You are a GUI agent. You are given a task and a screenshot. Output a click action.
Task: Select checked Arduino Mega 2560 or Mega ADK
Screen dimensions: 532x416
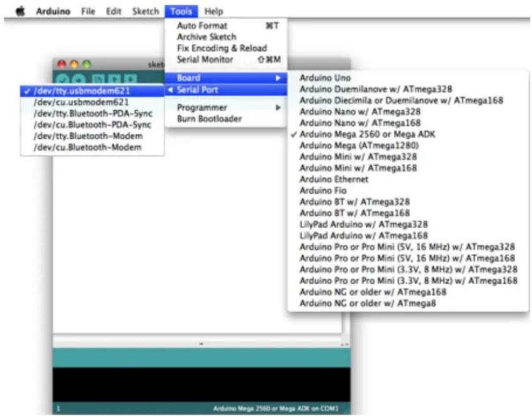point(408,134)
